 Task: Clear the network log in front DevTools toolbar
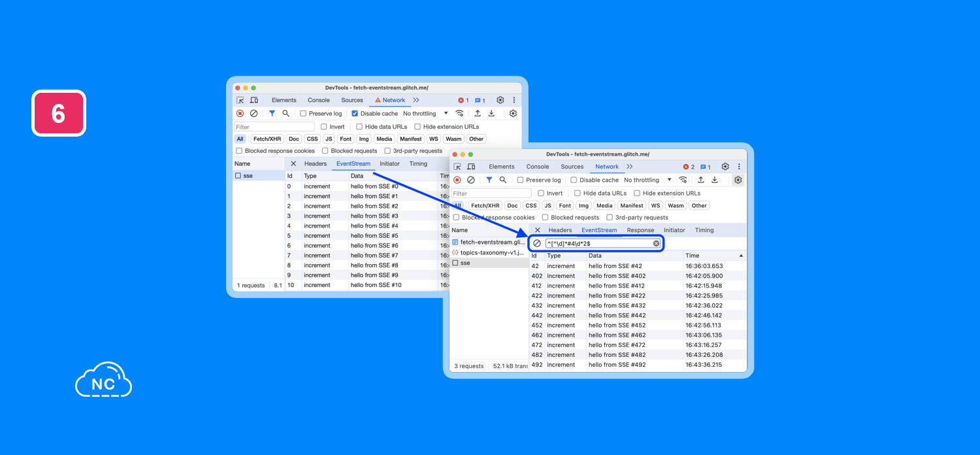[x=470, y=180]
